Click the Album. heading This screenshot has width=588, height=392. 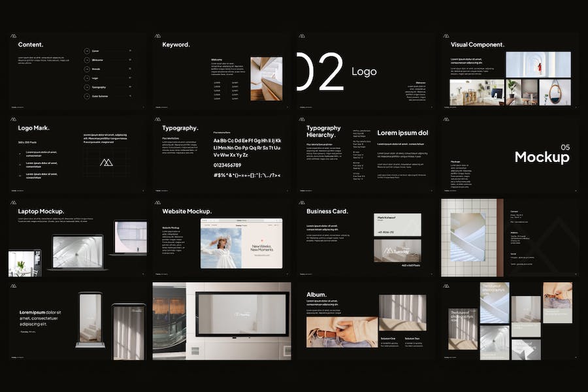coord(316,295)
